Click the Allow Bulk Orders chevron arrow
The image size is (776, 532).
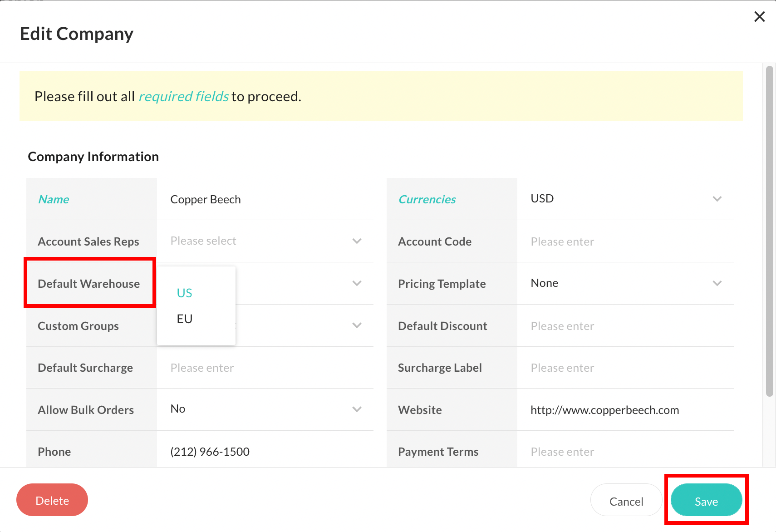[x=357, y=409]
